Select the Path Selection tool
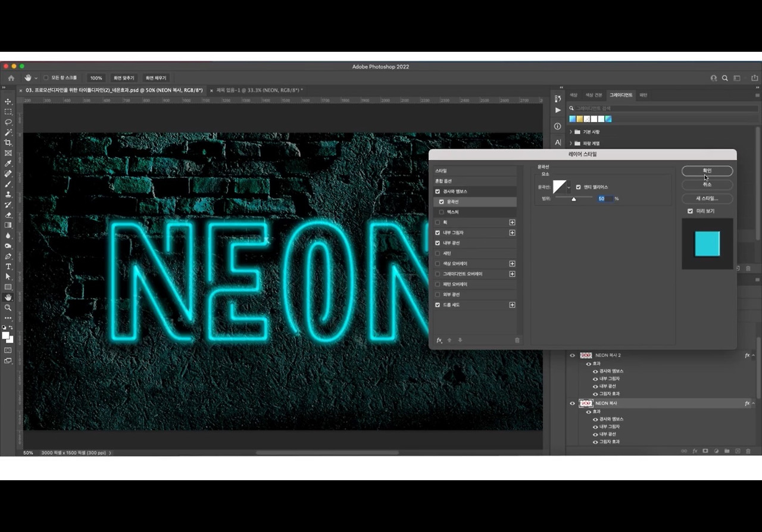Viewport: 762px width, 532px height. coord(8,277)
